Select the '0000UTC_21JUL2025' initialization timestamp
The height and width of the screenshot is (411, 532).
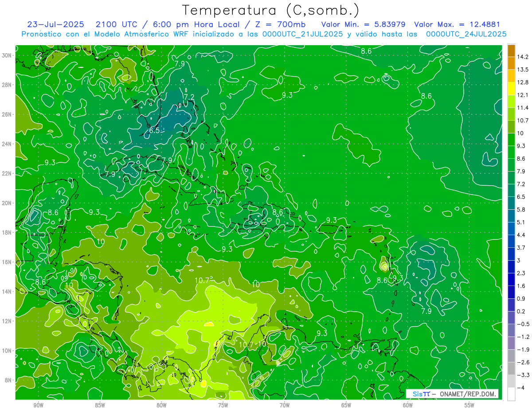pyautogui.click(x=302, y=34)
